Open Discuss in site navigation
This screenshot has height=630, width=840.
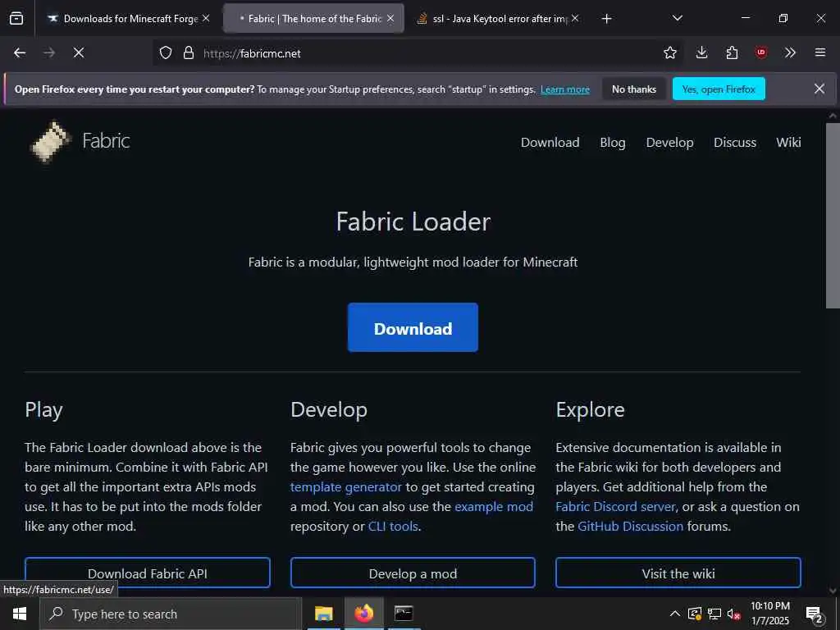point(735,143)
